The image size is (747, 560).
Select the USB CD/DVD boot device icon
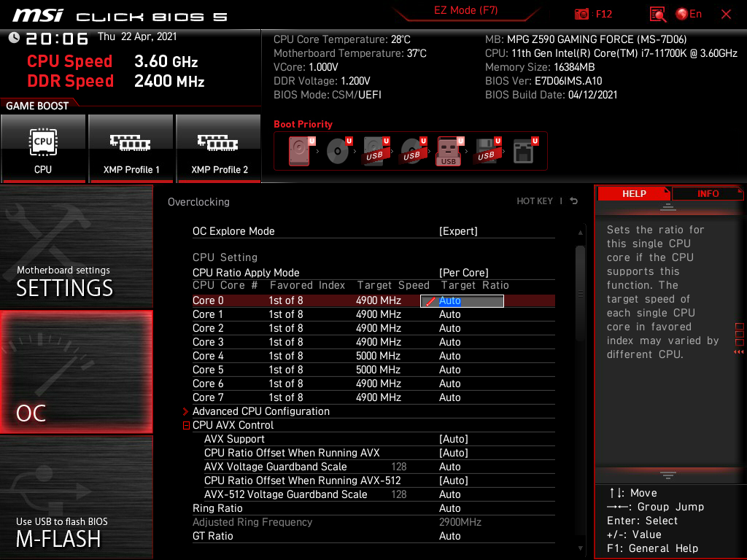(413, 152)
